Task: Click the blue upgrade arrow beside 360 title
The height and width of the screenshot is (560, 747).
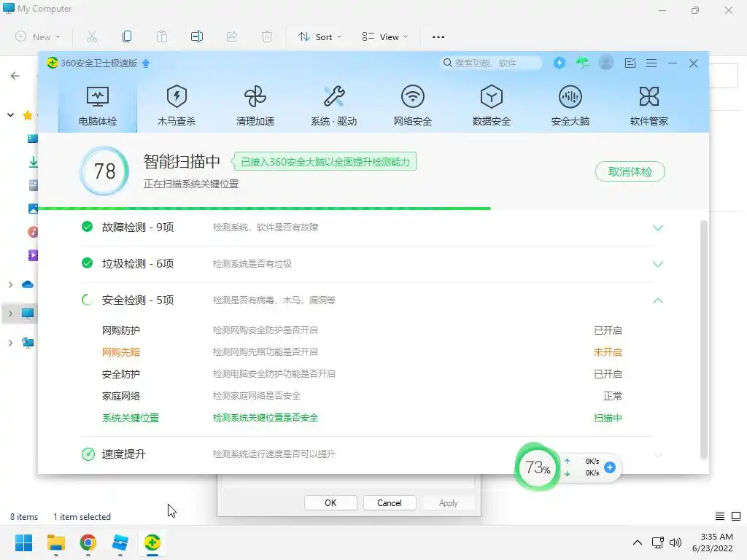Action: tap(146, 63)
